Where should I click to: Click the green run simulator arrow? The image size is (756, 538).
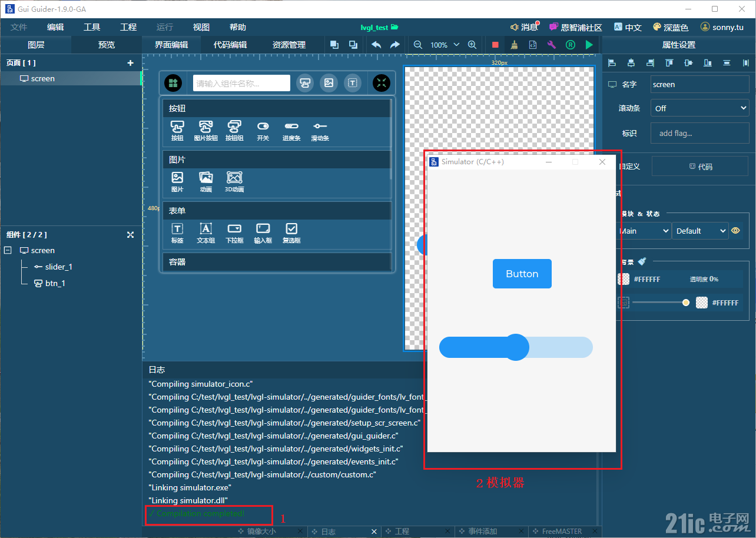click(x=589, y=45)
